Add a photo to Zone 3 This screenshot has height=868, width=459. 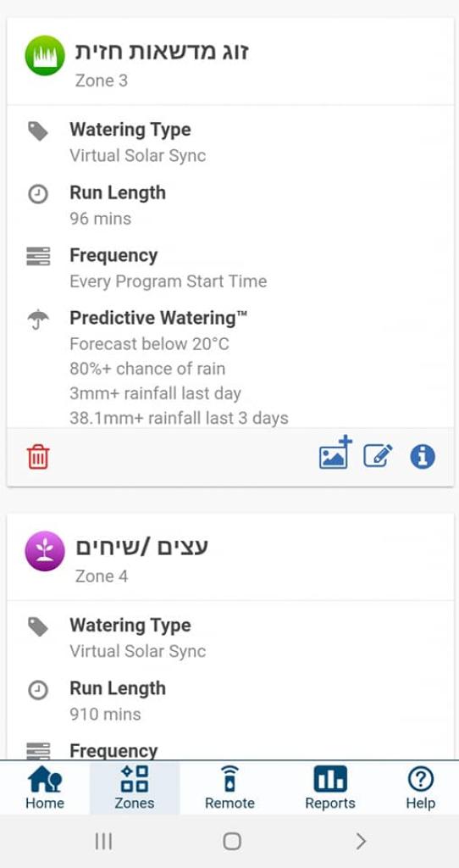[x=335, y=453]
